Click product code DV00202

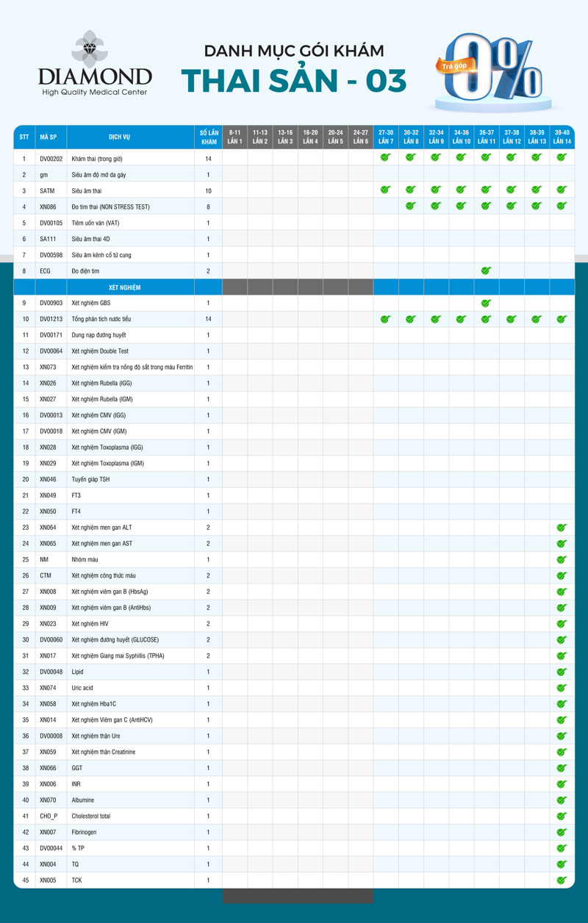[x=51, y=159]
